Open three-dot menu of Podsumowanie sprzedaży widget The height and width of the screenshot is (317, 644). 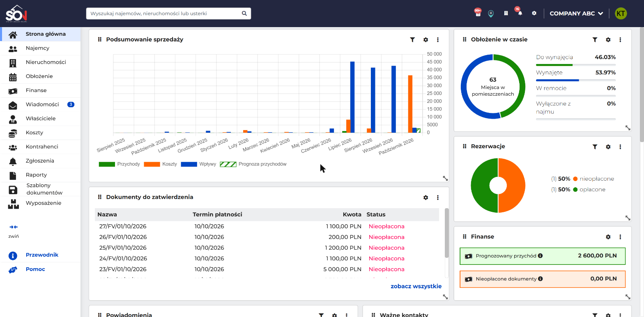[x=438, y=40]
